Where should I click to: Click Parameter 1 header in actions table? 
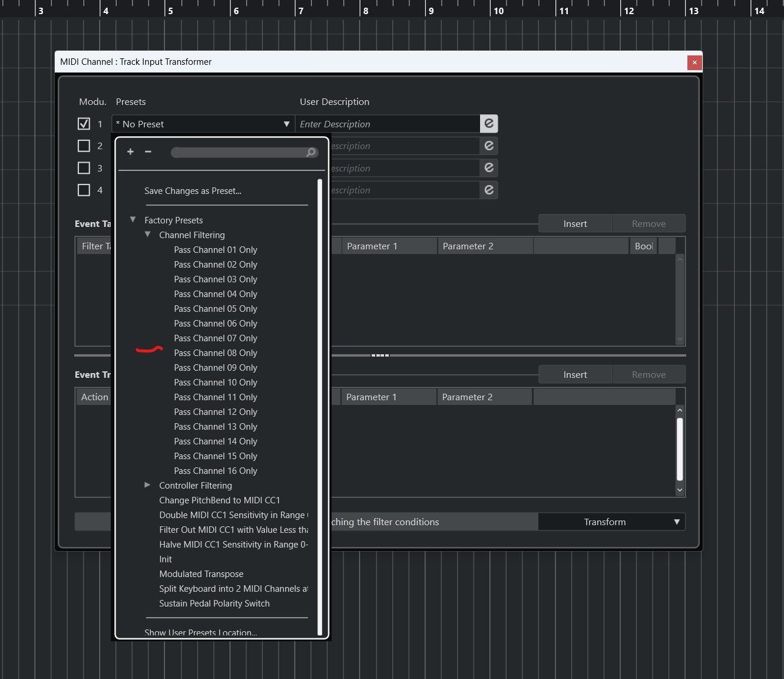coord(389,397)
